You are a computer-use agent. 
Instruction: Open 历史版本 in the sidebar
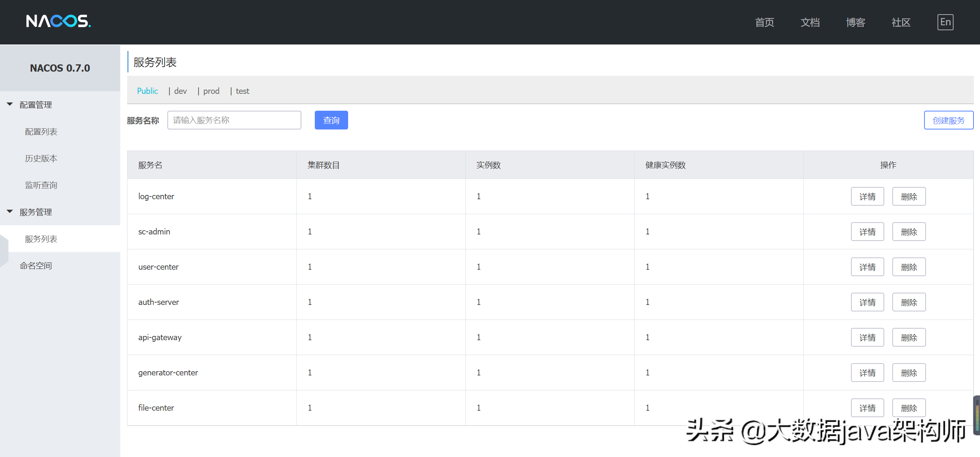click(41, 159)
